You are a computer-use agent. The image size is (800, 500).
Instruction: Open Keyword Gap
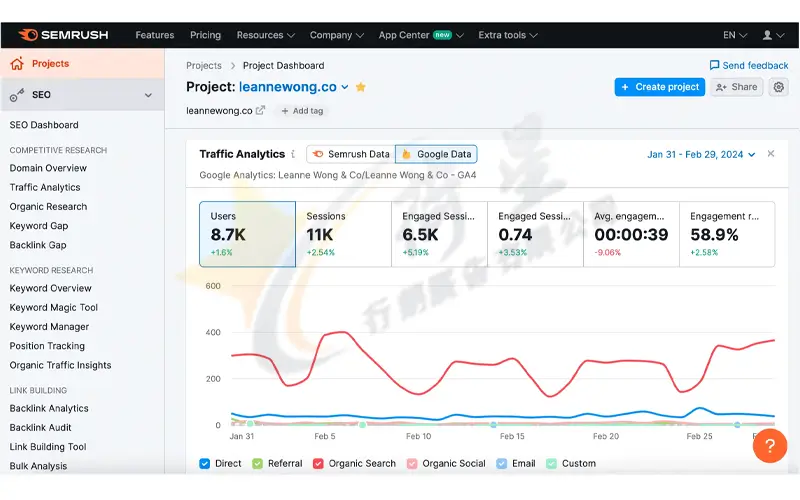click(x=39, y=226)
